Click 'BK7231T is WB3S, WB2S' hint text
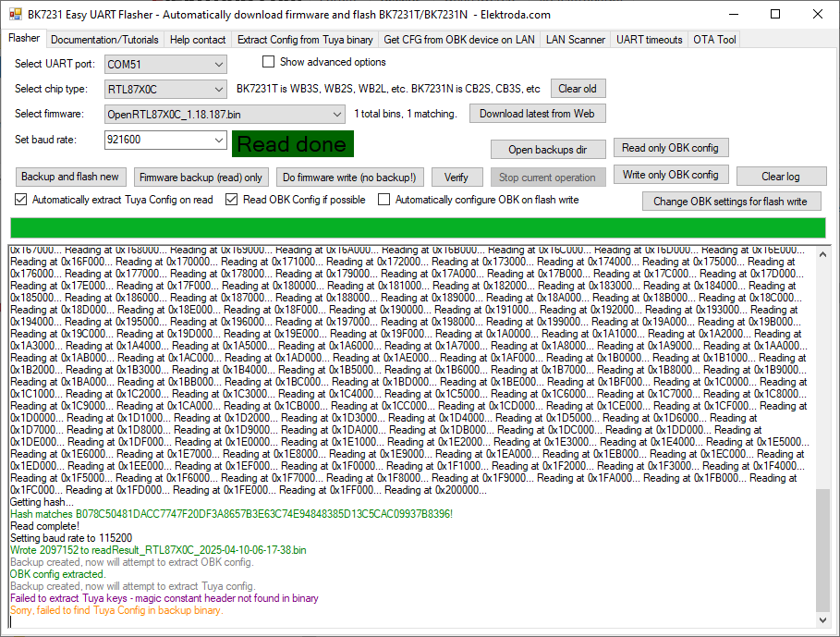840x637 pixels. coord(388,89)
